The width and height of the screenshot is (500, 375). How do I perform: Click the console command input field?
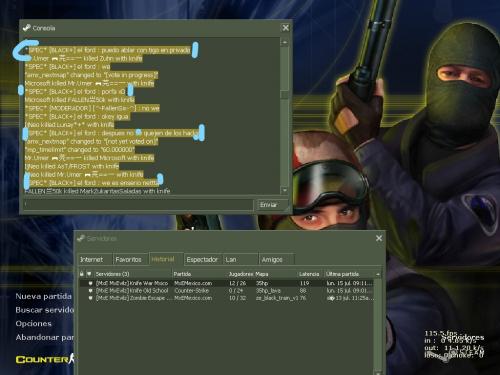[138, 205]
